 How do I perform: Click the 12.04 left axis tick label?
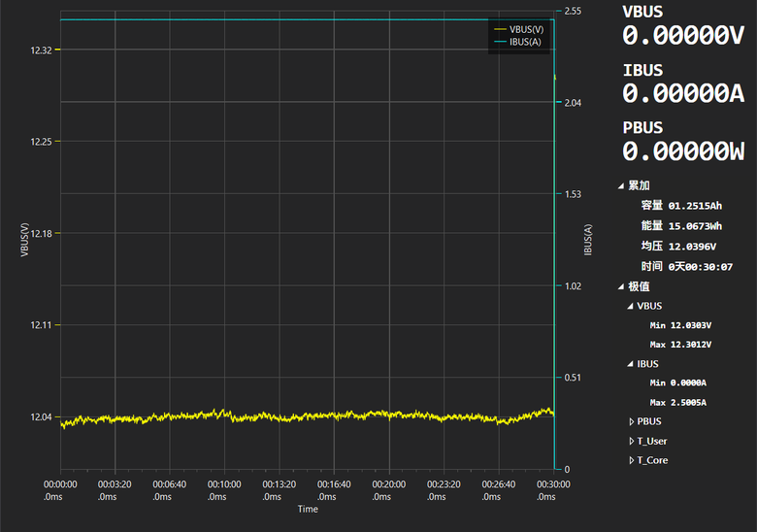pos(41,417)
